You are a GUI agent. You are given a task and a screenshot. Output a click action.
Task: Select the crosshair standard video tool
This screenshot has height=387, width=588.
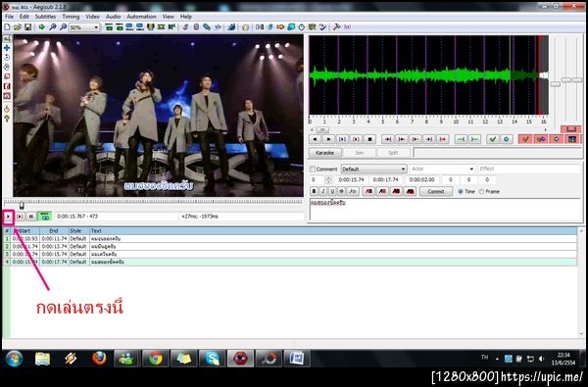click(x=7, y=38)
